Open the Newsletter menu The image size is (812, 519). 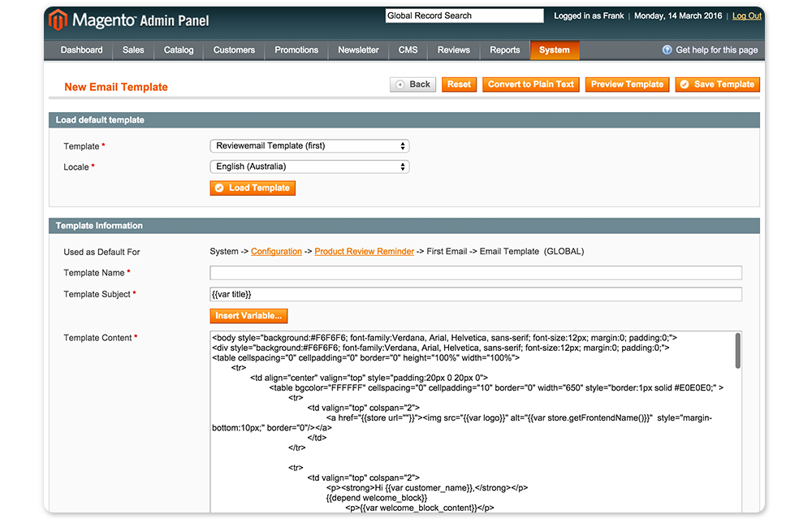coord(358,50)
